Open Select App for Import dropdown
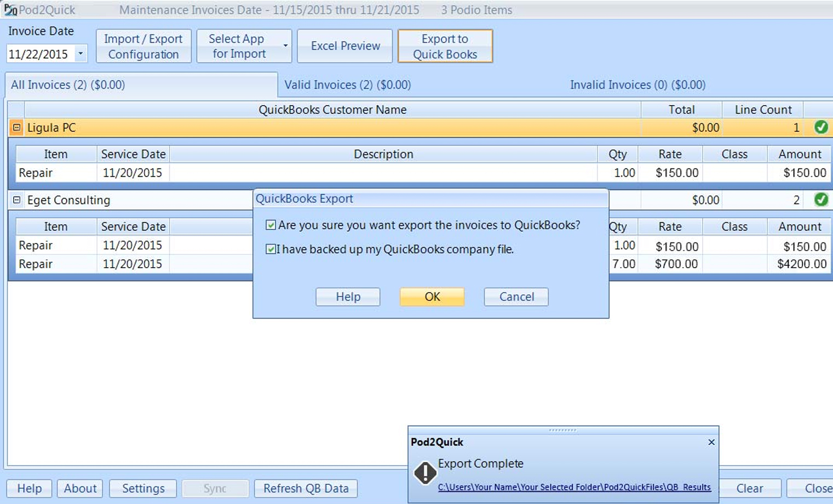This screenshot has height=504, width=833. tap(285, 46)
